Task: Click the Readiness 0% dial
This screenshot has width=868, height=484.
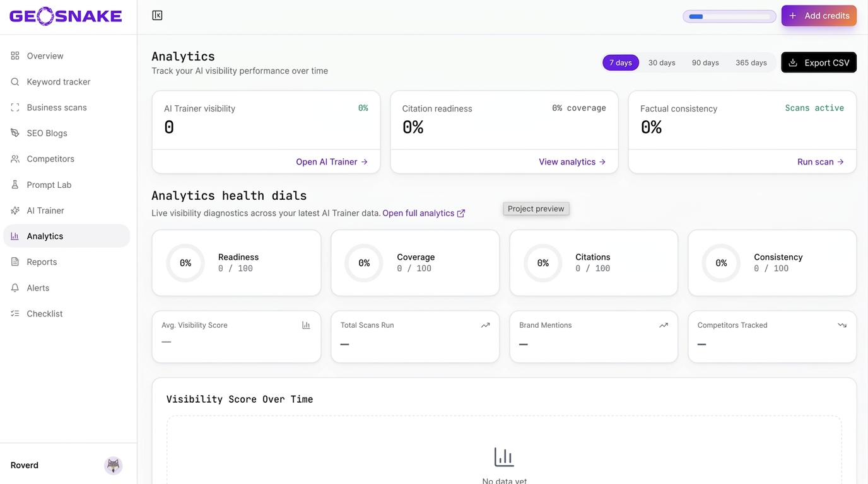Action: 185,263
